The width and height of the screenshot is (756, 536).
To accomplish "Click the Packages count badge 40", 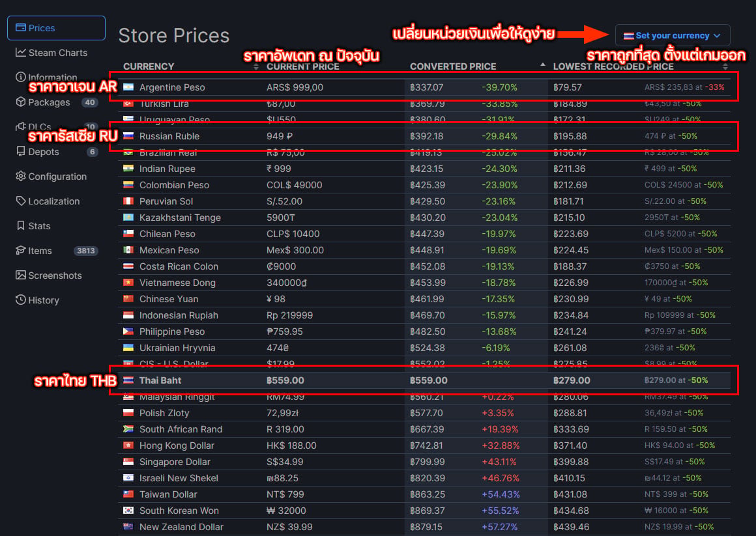I will coord(89,102).
